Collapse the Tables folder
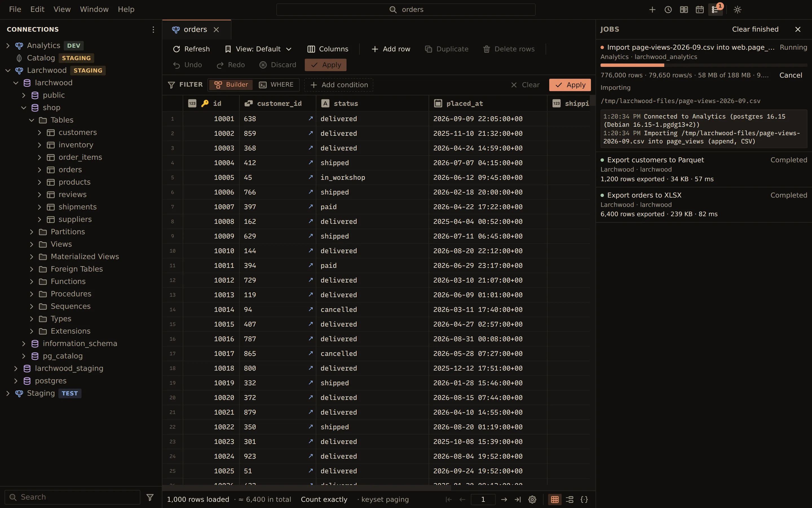 click(32, 120)
